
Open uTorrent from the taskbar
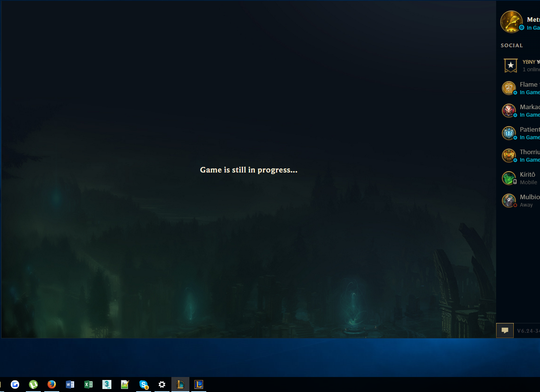pyautogui.click(x=33, y=384)
